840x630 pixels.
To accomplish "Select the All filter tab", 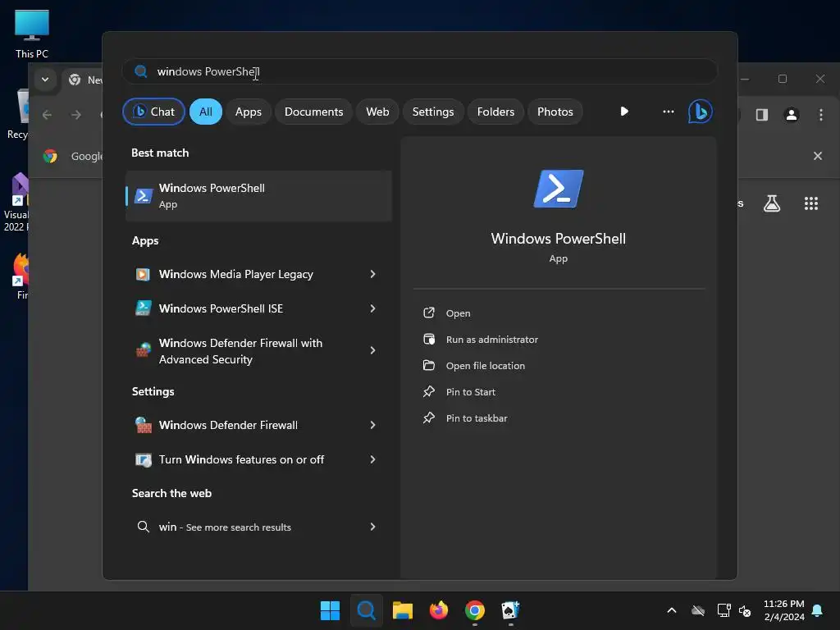I will point(206,112).
